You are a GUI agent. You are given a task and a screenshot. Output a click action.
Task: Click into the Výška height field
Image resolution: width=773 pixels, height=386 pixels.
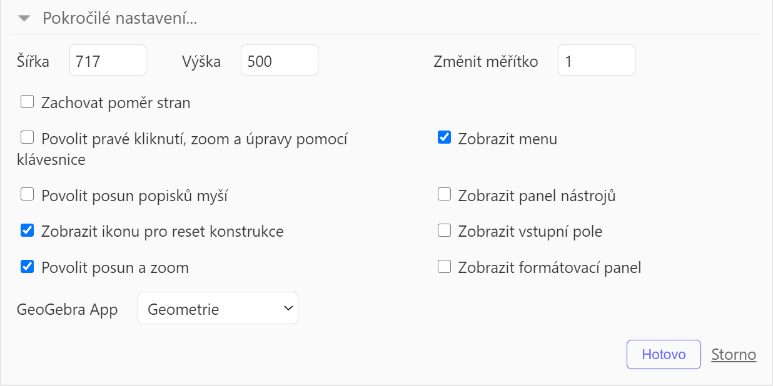point(280,60)
